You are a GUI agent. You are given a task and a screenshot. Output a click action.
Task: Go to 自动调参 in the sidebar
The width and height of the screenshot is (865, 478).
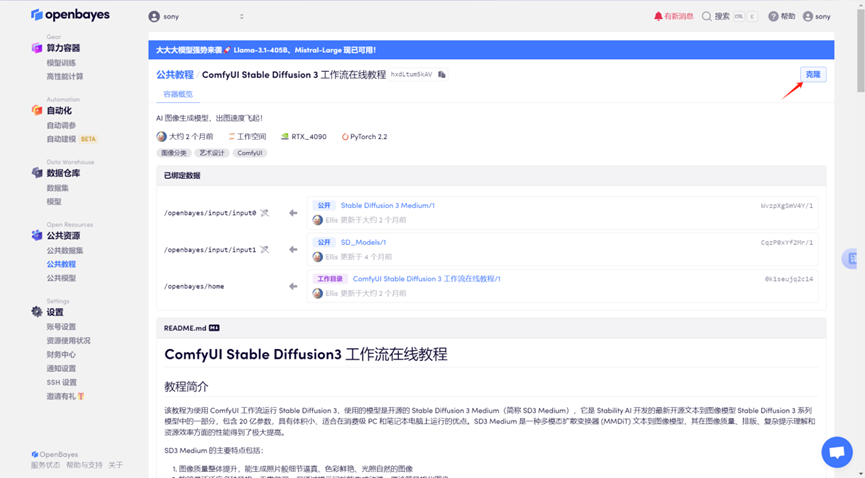(x=61, y=125)
